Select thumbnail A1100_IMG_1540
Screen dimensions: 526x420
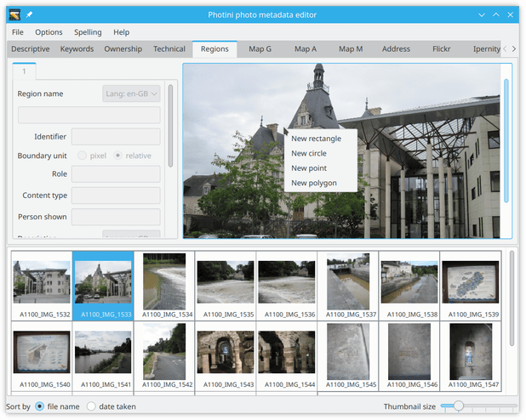pyautogui.click(x=42, y=356)
